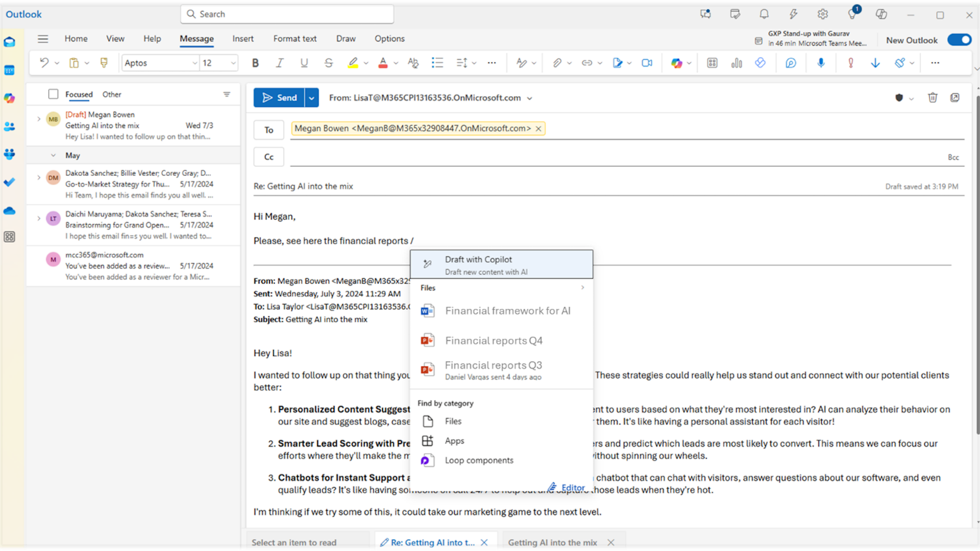The image size is (980, 551).
Task: Tick the select-all checkbox beside Focused
Action: 53,94
